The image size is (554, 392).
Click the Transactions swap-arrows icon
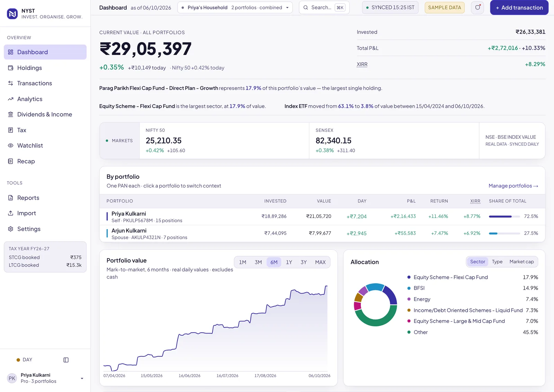pyautogui.click(x=11, y=83)
